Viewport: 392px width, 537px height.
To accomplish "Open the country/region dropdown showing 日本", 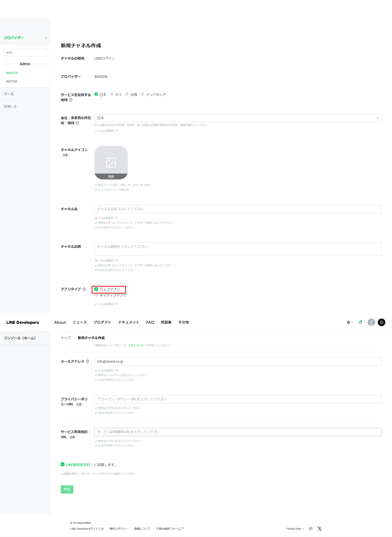I will [238, 118].
